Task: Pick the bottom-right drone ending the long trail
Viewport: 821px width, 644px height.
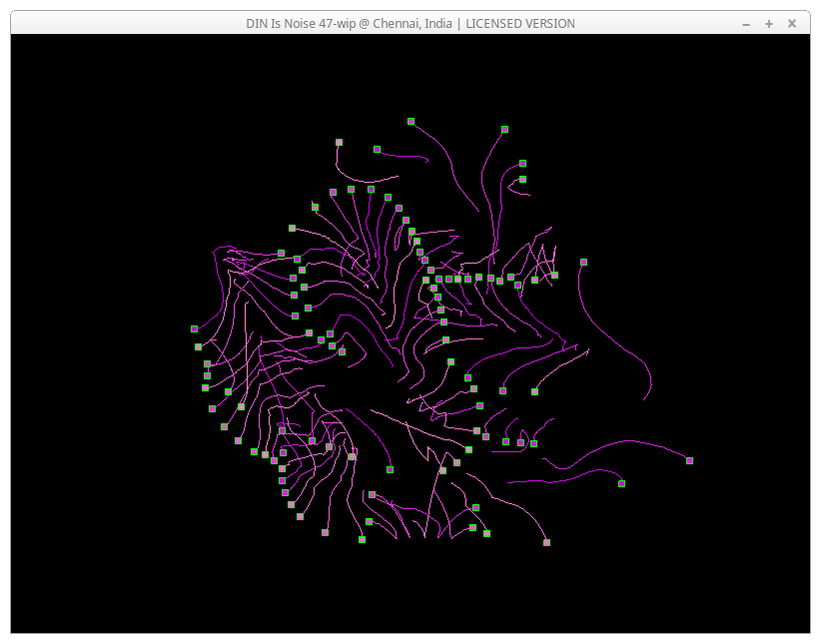Action: [546, 542]
